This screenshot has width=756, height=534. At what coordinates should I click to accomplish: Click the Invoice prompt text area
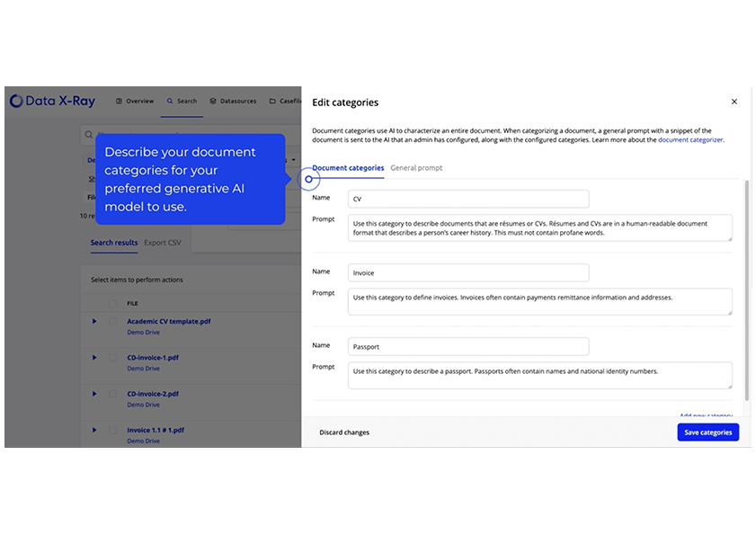[x=540, y=301]
